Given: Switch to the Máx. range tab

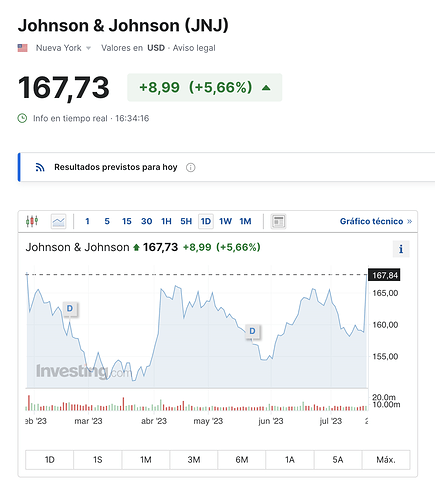Looking at the screenshot, I should click(x=386, y=460).
